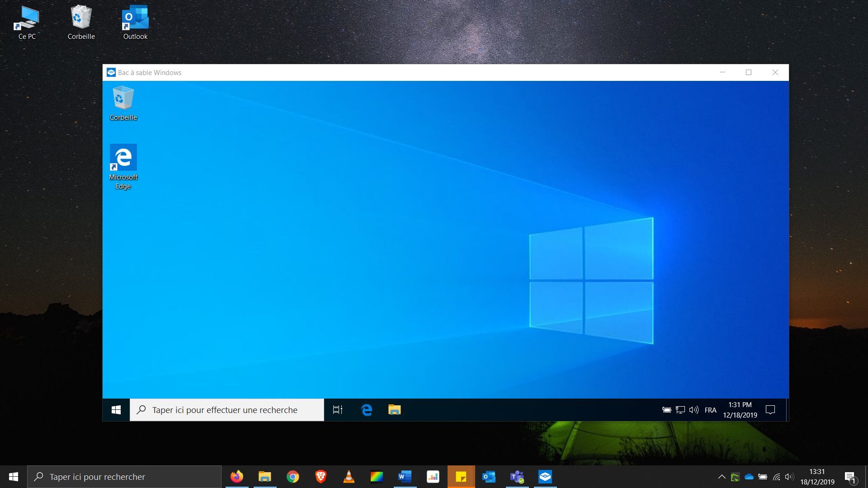Open File Explorer from host taskbar
The width and height of the screenshot is (868, 488).
coord(264,477)
